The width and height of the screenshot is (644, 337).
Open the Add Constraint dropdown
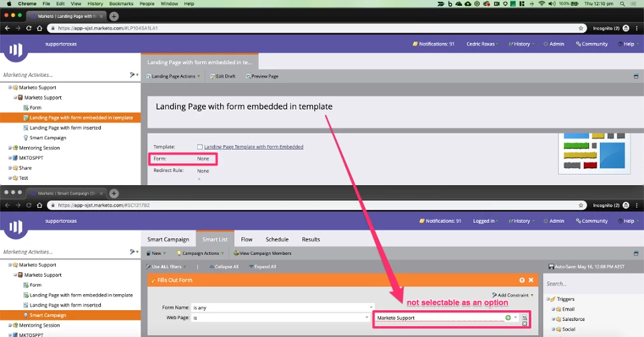pyautogui.click(x=513, y=295)
